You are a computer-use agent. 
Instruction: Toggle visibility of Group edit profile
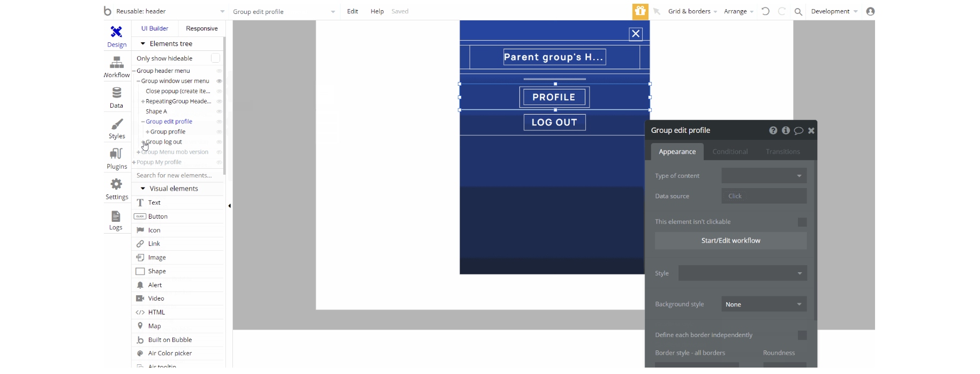[219, 122]
